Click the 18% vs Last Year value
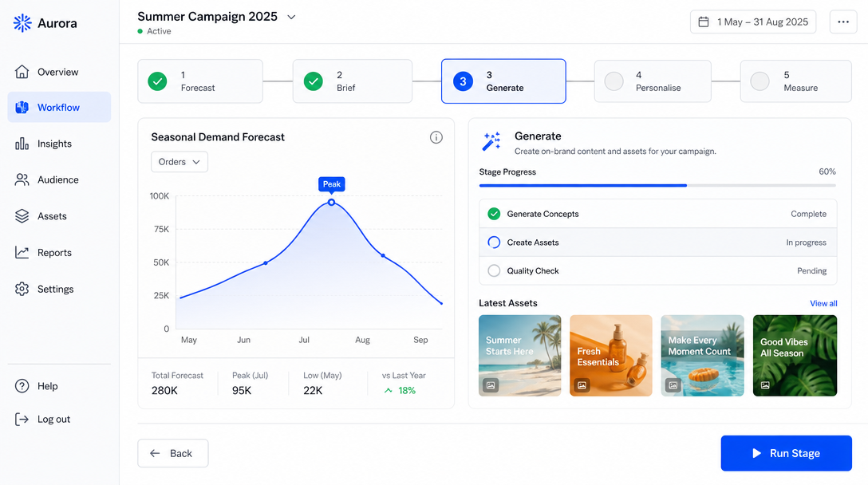Screen dimensions: 868x485 pyautogui.click(x=407, y=391)
